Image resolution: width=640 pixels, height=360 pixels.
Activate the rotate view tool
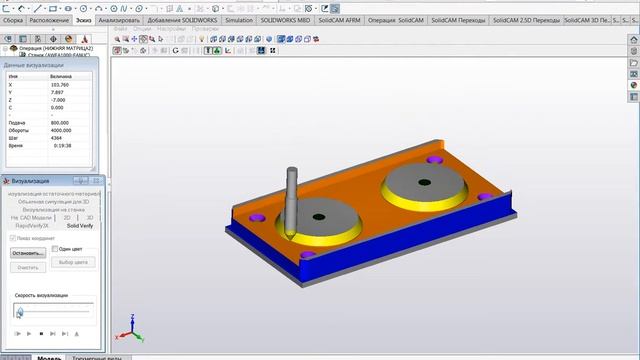(x=143, y=39)
